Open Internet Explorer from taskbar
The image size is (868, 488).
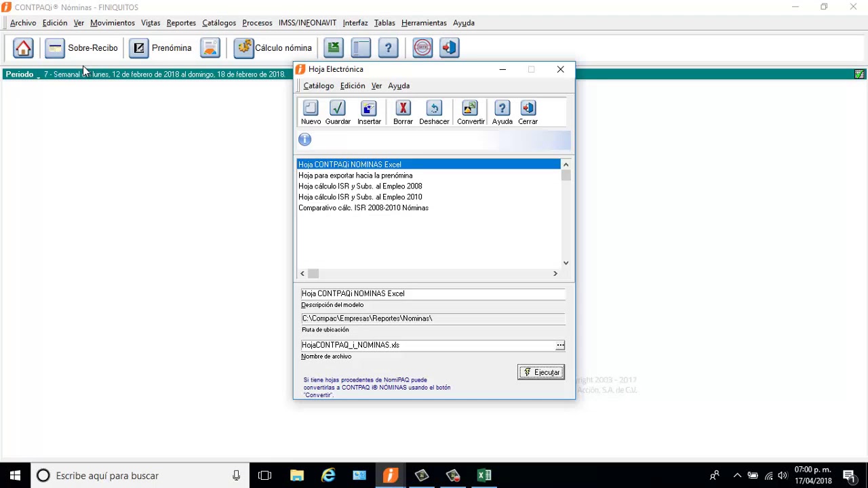(x=328, y=476)
